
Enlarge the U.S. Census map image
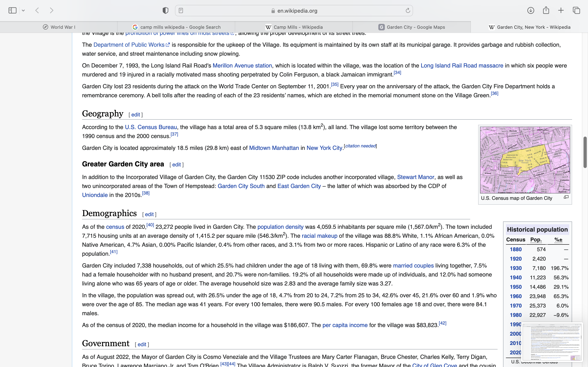pos(566,197)
